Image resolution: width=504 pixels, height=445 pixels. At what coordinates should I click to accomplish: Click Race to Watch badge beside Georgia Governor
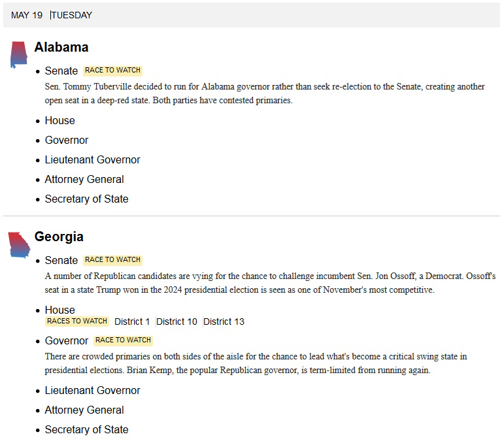[123, 340]
